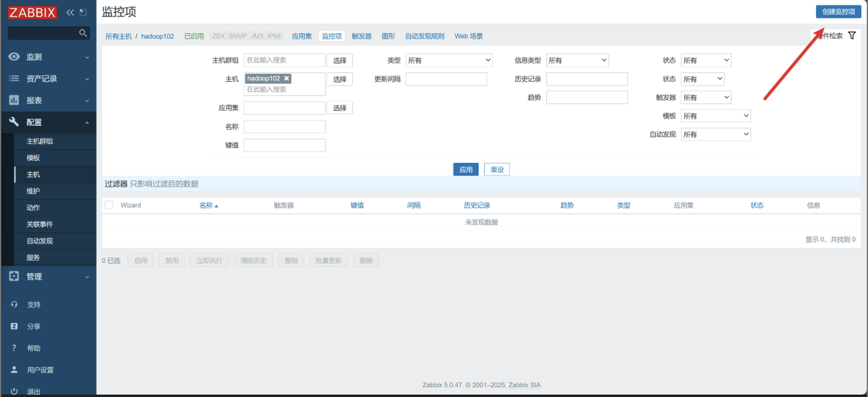Focus the 键值 filter input
868x397 pixels.
(285, 145)
